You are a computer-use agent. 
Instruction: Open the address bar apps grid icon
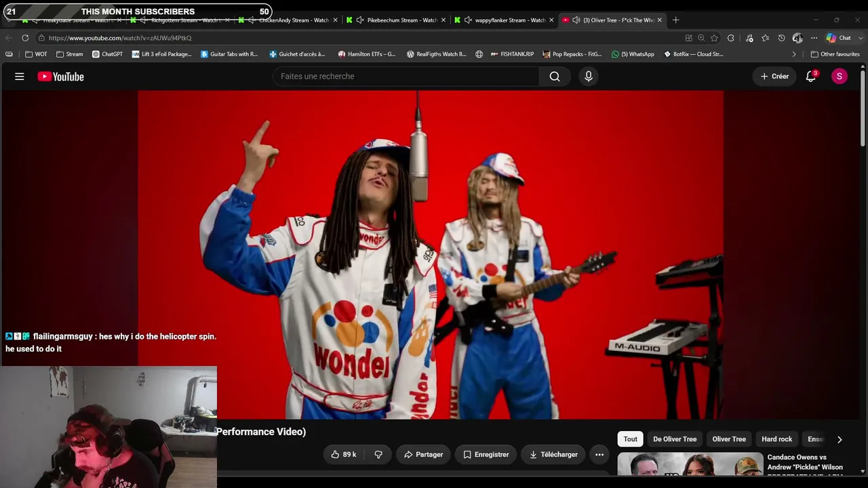coord(689,38)
